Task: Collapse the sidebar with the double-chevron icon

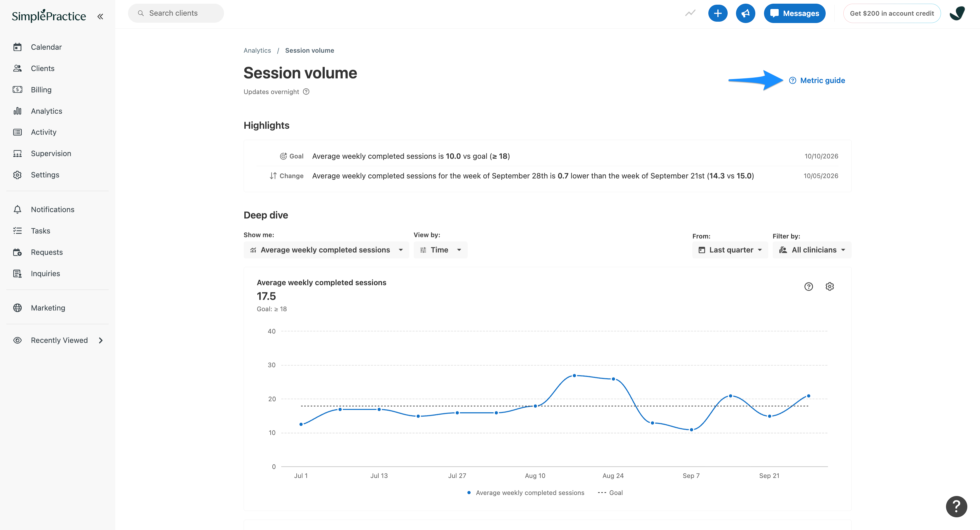Action: pos(100,16)
